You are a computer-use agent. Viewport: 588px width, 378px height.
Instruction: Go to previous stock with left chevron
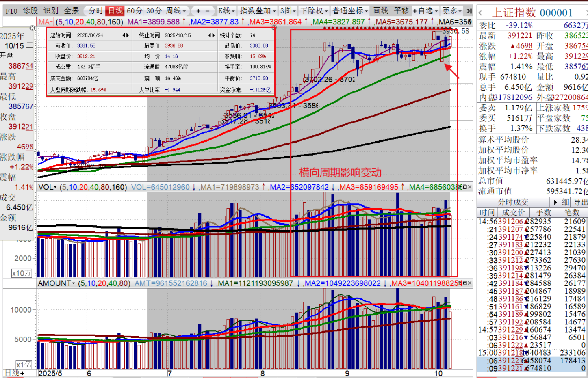(x=481, y=13)
